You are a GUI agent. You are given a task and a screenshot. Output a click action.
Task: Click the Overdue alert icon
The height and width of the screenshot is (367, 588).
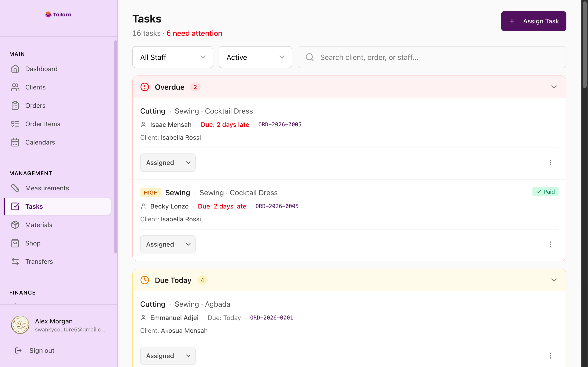(144, 87)
